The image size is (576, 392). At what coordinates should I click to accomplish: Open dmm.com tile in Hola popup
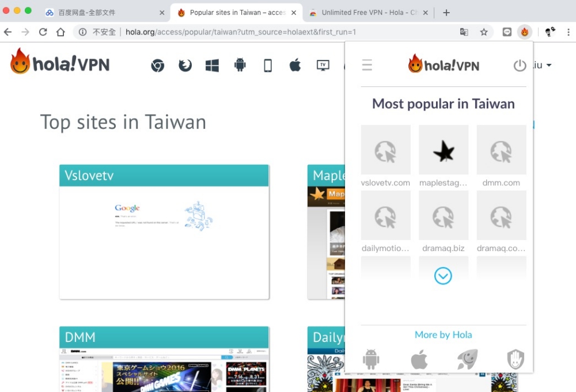point(501,150)
